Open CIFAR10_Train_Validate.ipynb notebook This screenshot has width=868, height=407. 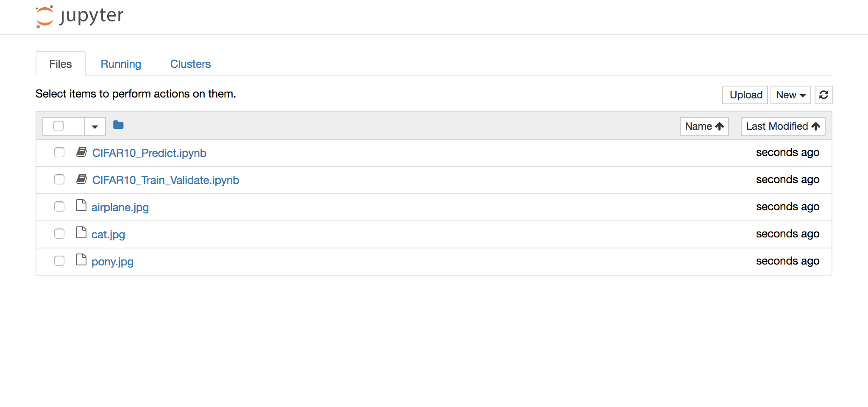[166, 180]
